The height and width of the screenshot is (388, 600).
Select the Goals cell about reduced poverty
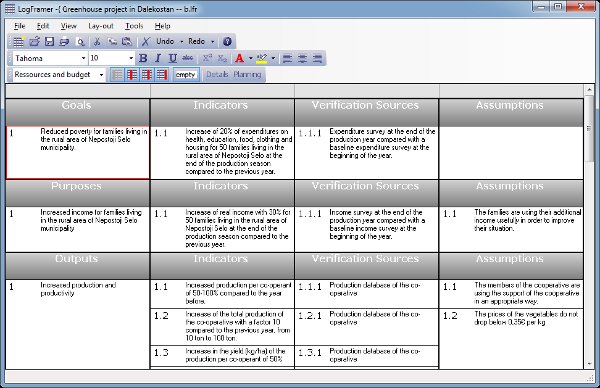(x=78, y=153)
